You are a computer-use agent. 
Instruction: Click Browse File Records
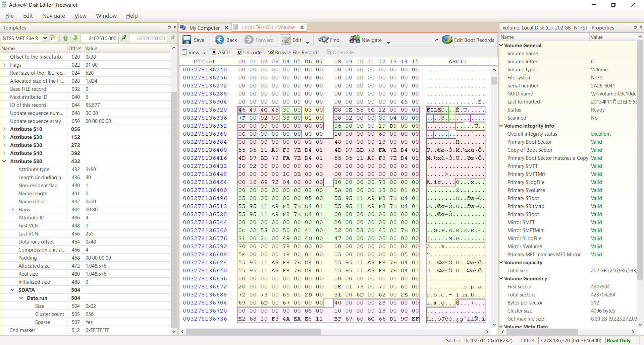point(294,52)
